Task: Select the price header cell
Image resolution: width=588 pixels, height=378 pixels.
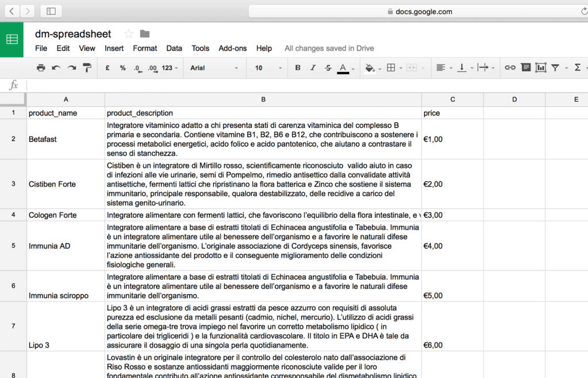Action: (452, 113)
